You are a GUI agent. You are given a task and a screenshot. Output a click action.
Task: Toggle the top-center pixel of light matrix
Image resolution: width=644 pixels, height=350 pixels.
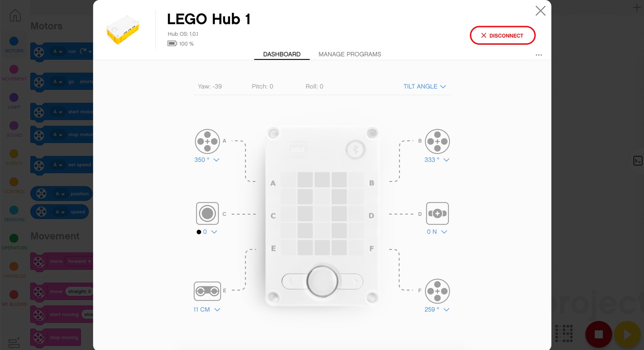pos(322,179)
